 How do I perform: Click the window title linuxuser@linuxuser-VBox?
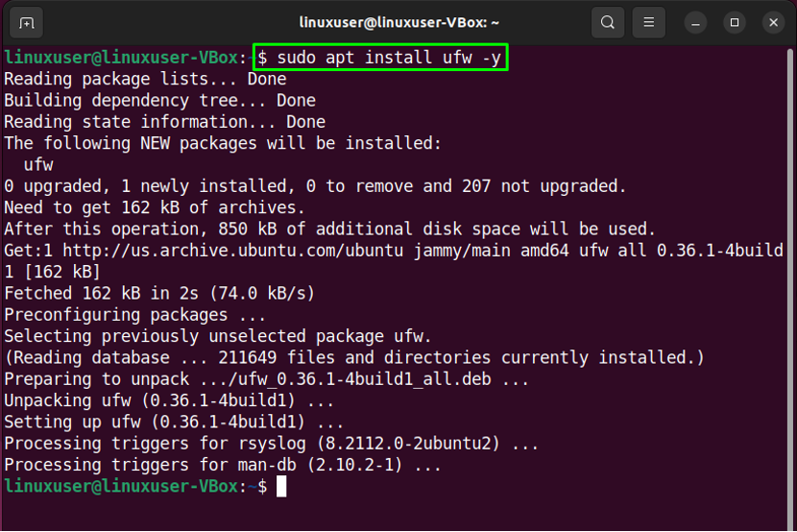tap(399, 23)
